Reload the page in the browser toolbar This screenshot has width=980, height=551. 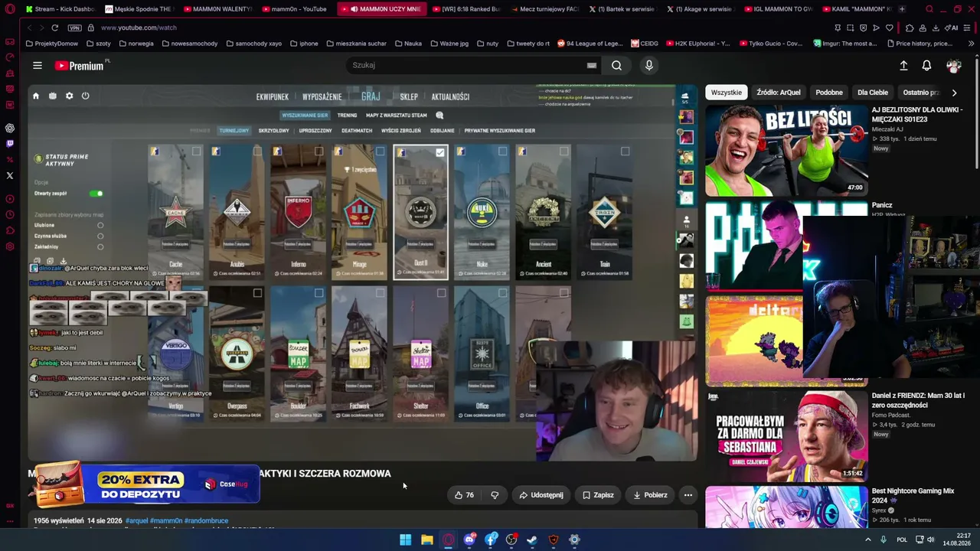tap(54, 28)
